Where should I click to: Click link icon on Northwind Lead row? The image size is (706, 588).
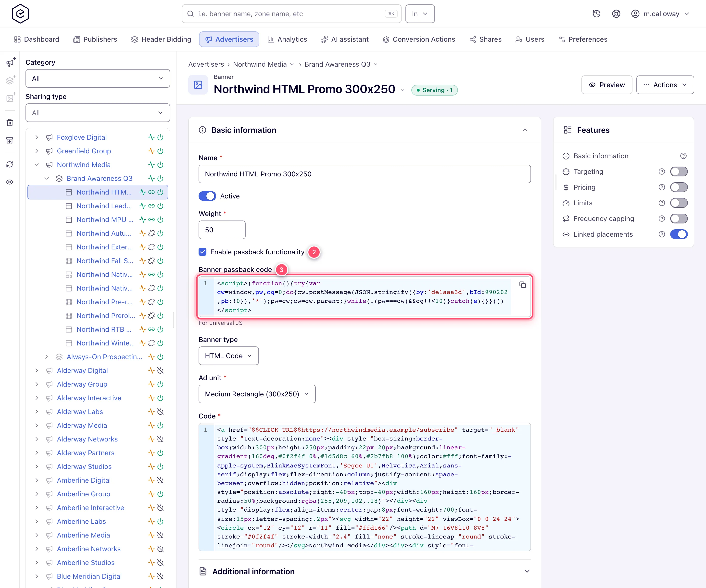click(151, 206)
